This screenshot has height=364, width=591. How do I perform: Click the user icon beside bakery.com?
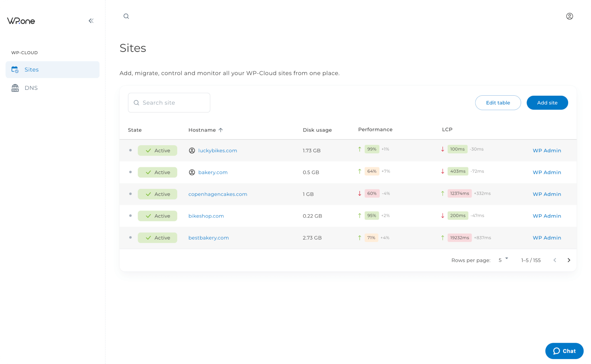[x=192, y=172]
